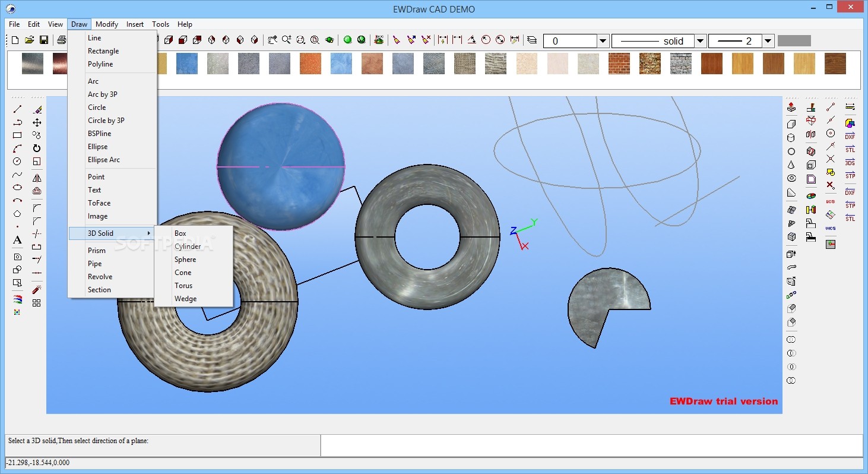Screen dimensions: 868x474
Task: Pick the red brick texture swatch
Action: (619, 64)
